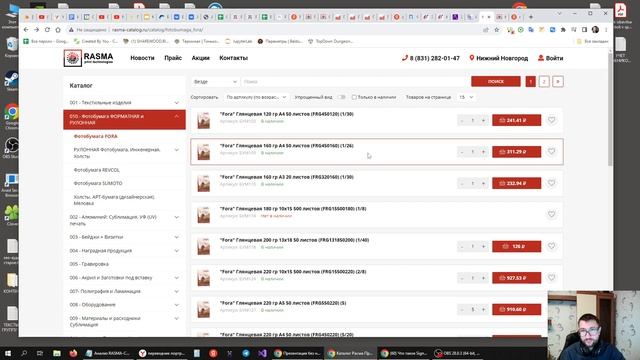Choose the city Нижний Новгород
This screenshot has width=640, height=360.
click(x=498, y=58)
